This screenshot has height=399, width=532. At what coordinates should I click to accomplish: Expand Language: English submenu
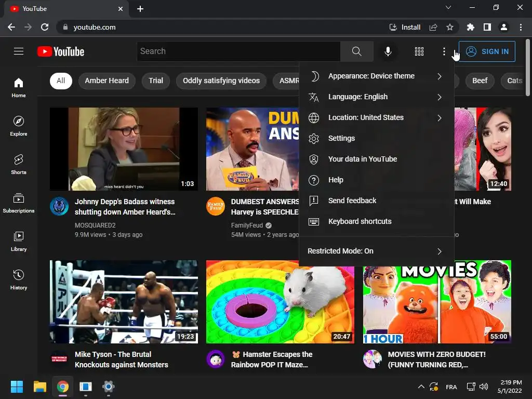(x=377, y=97)
